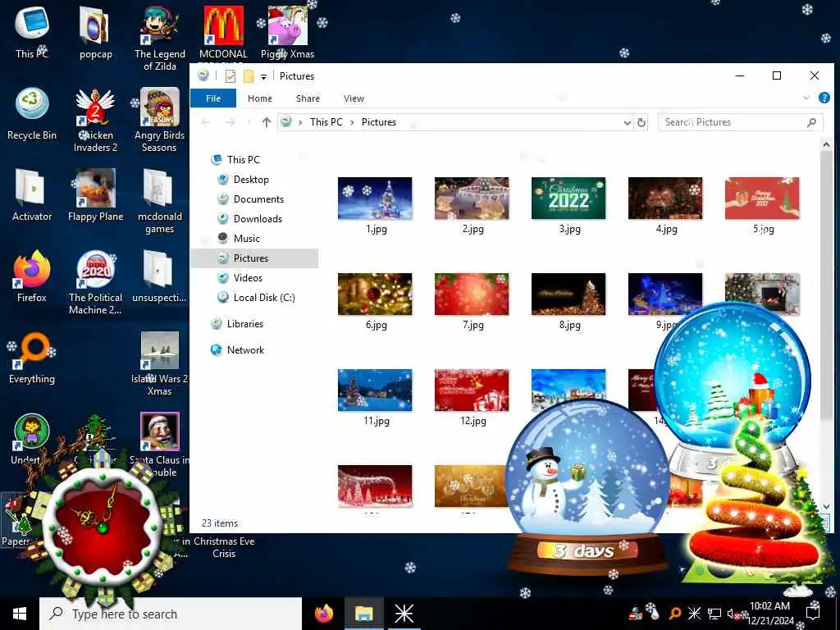This screenshot has width=840, height=630.
Task: Launch Firefox from desktop shortcut
Action: tap(32, 276)
